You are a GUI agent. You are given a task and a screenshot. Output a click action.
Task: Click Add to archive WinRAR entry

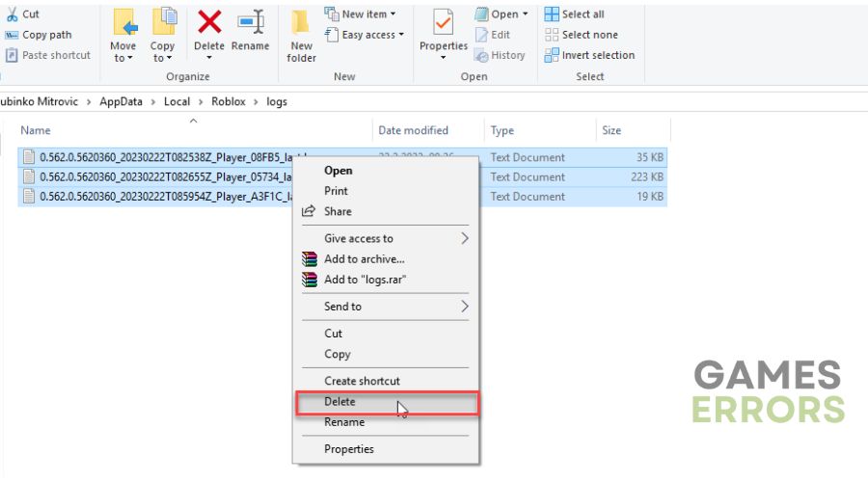tap(365, 259)
